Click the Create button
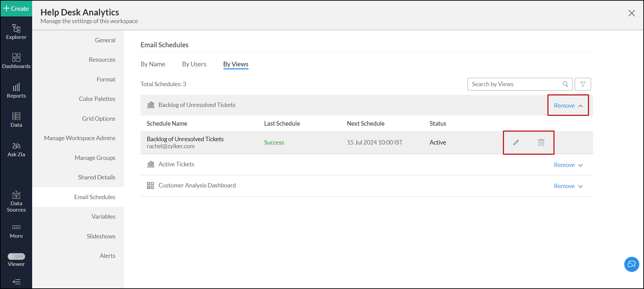This screenshot has height=289, width=644. 16,8
